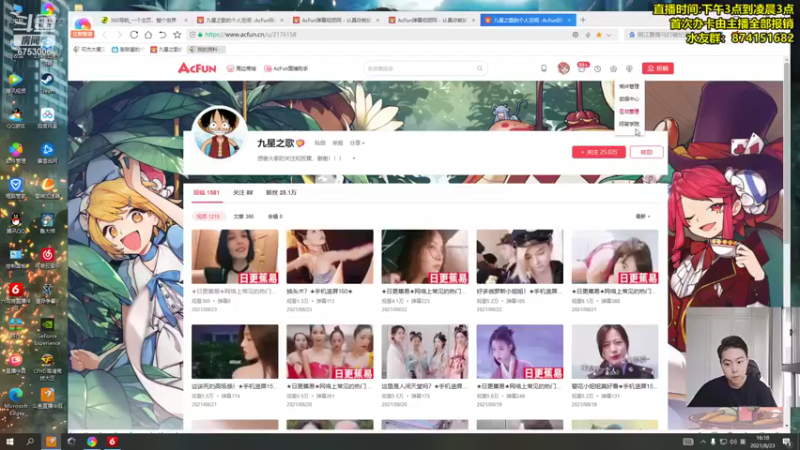This screenshot has height=450, width=800.
Task: Open Steam desktop shortcut
Action: 47,83
